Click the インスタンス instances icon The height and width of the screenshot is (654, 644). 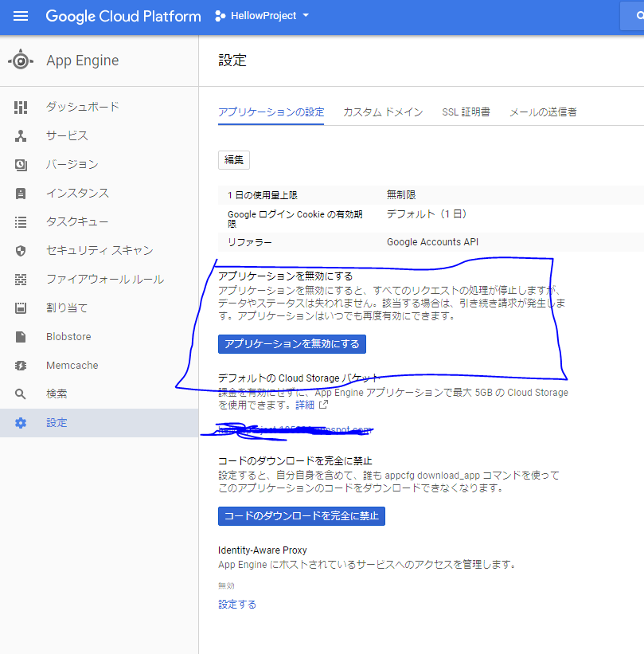click(21, 194)
